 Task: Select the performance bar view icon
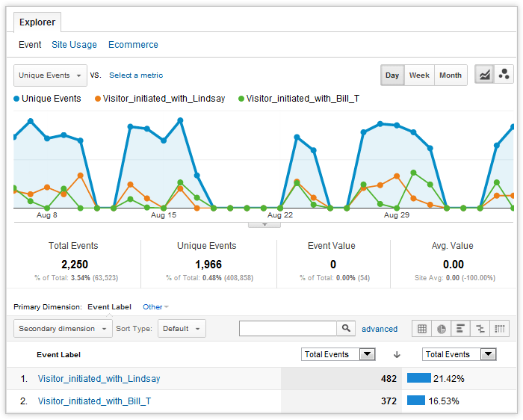[x=461, y=328]
